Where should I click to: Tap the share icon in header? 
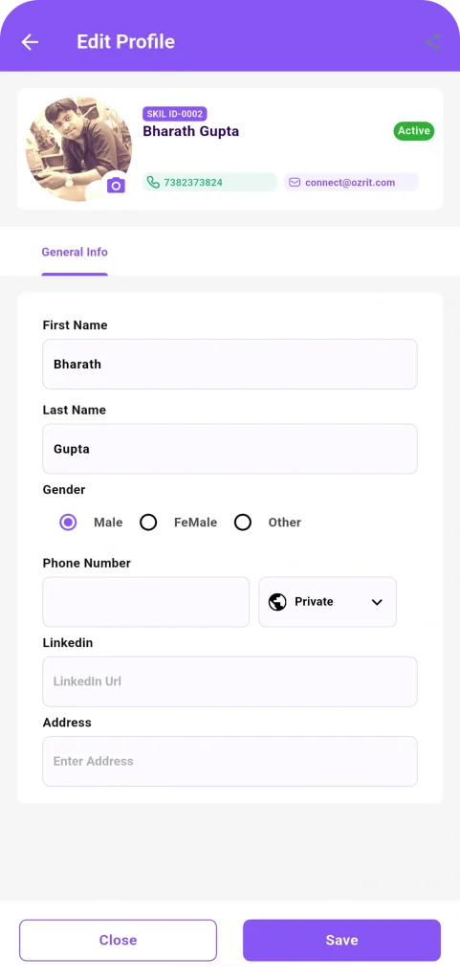(432, 42)
